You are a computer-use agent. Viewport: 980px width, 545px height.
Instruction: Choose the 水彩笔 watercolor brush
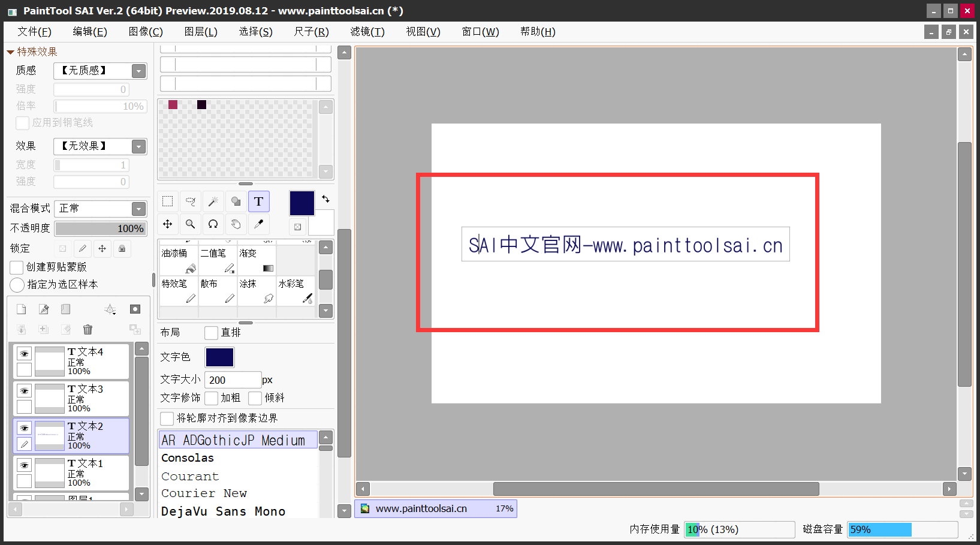point(295,291)
